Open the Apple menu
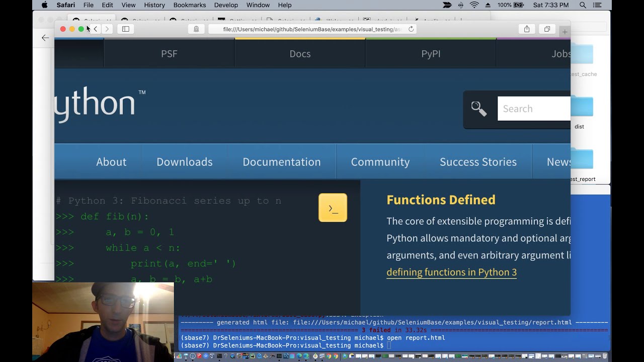Image resolution: width=644 pixels, height=362 pixels. click(x=44, y=5)
